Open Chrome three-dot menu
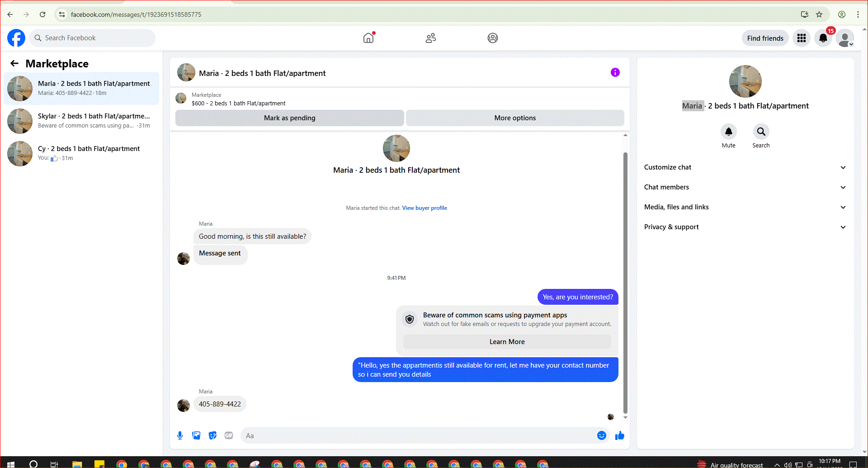 click(x=858, y=14)
